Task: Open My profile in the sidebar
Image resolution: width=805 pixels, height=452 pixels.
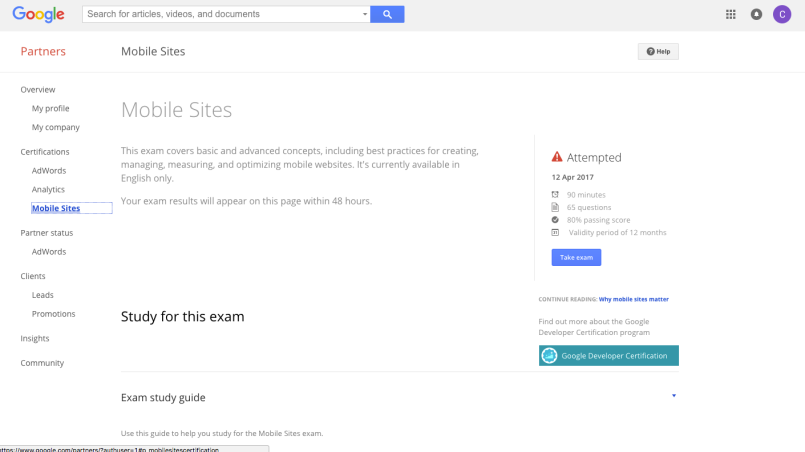Action: click(x=50, y=108)
